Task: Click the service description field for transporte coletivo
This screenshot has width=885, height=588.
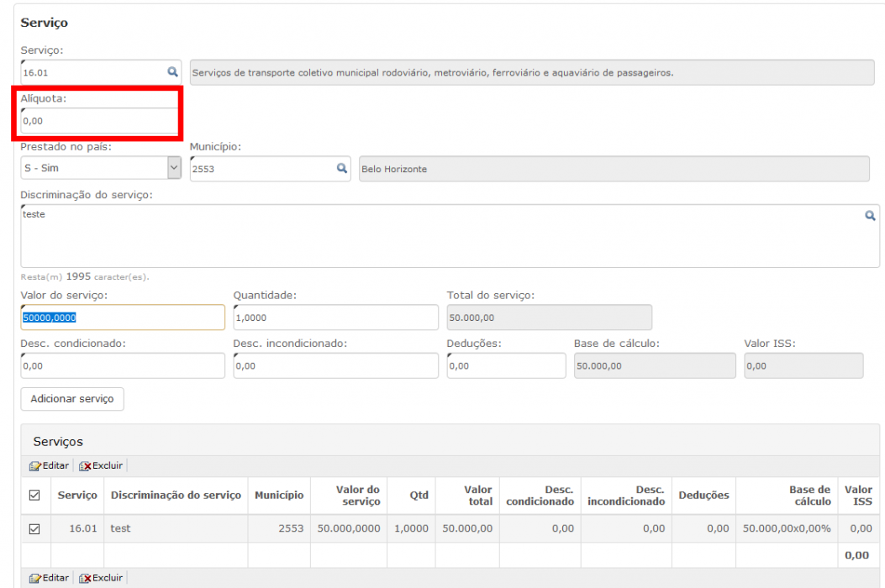Action: (x=532, y=72)
